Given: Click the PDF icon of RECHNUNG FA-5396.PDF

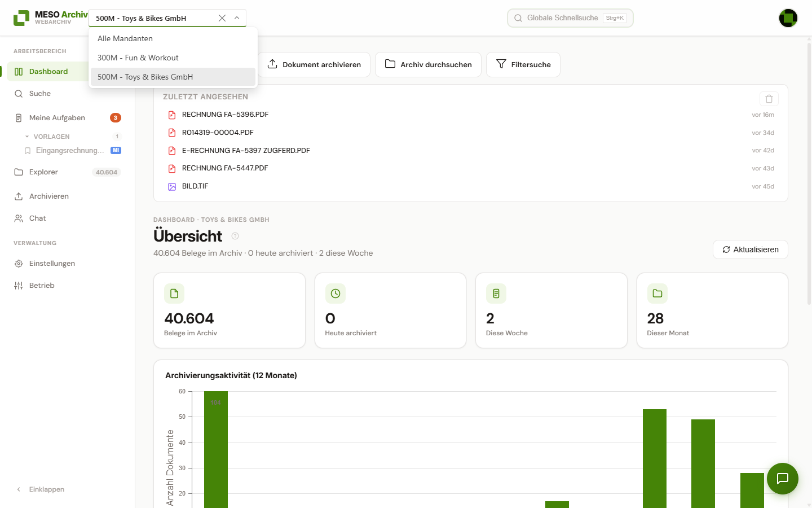Looking at the screenshot, I should [x=172, y=115].
